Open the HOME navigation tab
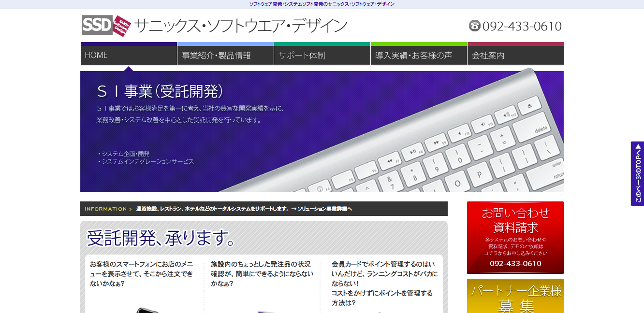Viewport: 644px width, 313px height. (129, 55)
